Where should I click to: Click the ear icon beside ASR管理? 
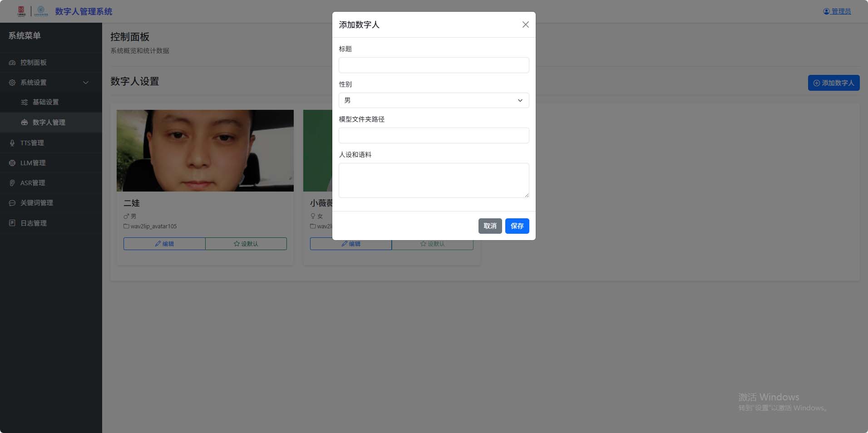(12, 183)
